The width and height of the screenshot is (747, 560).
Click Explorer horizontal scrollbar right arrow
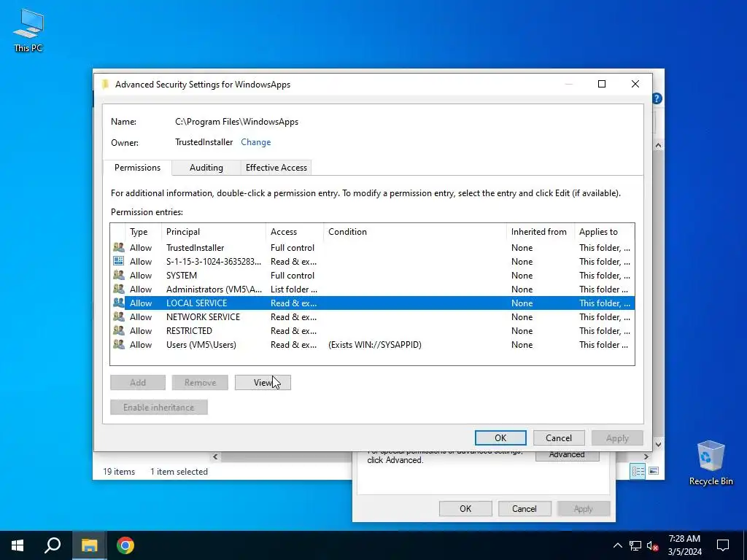point(646,456)
